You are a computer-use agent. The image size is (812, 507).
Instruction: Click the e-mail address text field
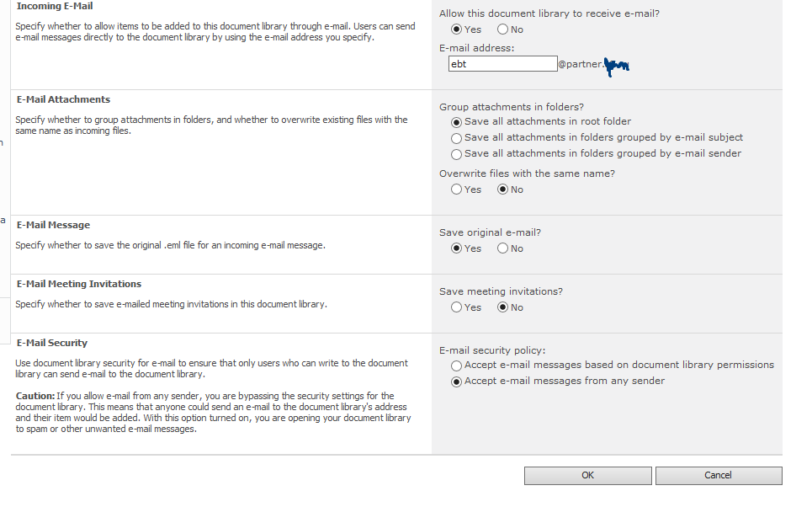(x=502, y=64)
